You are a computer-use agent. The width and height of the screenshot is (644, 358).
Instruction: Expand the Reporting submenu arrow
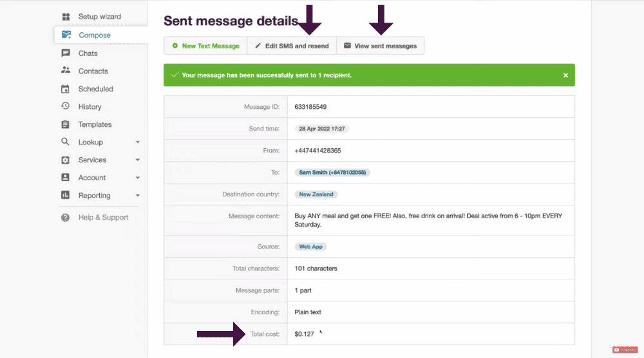tap(138, 196)
